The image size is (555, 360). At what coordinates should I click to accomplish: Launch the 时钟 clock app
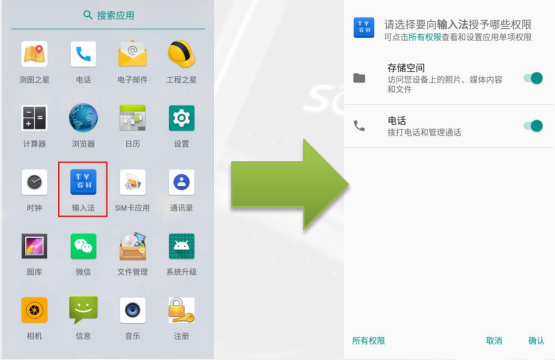click(x=34, y=182)
